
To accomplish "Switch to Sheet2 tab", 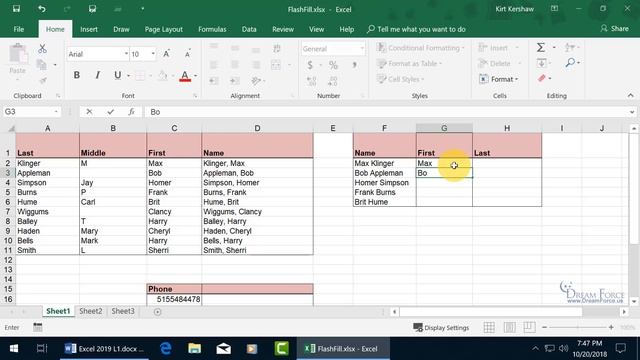I will [91, 311].
